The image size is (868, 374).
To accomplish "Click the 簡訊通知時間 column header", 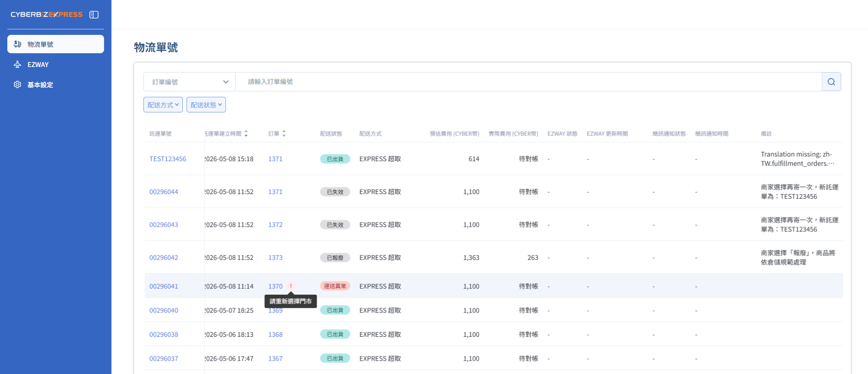I will pyautogui.click(x=712, y=134).
